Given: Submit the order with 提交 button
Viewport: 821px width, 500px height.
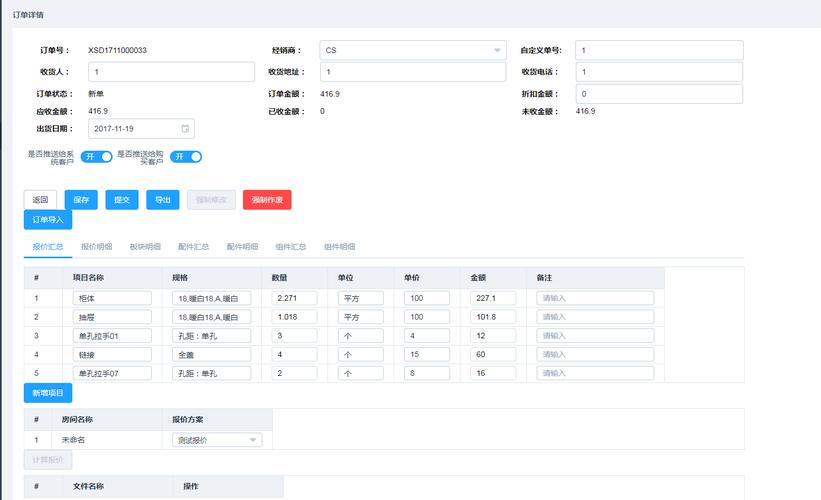Looking at the screenshot, I should pos(122,199).
